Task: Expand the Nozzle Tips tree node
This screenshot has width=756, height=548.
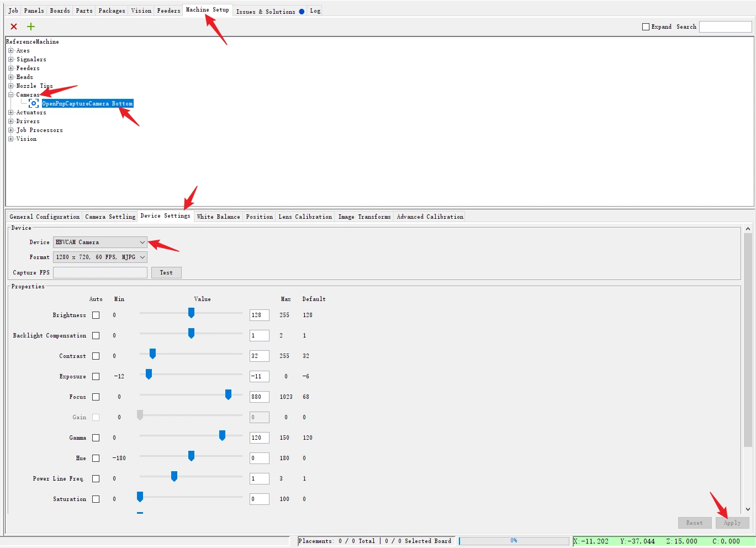Action: [10, 86]
